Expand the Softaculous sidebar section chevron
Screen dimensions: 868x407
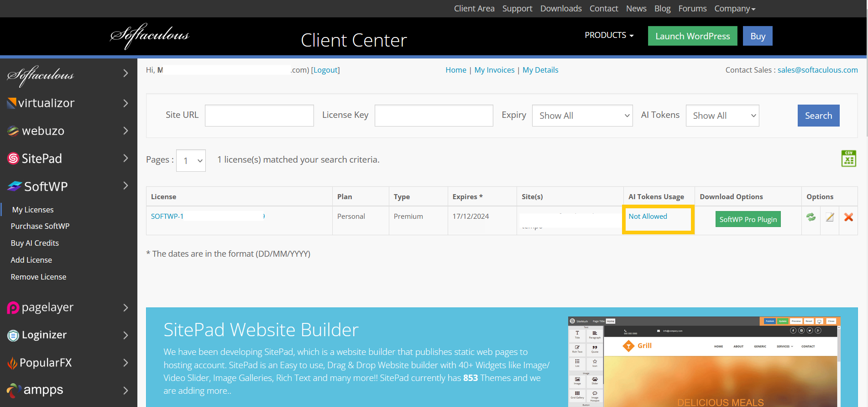click(x=125, y=73)
